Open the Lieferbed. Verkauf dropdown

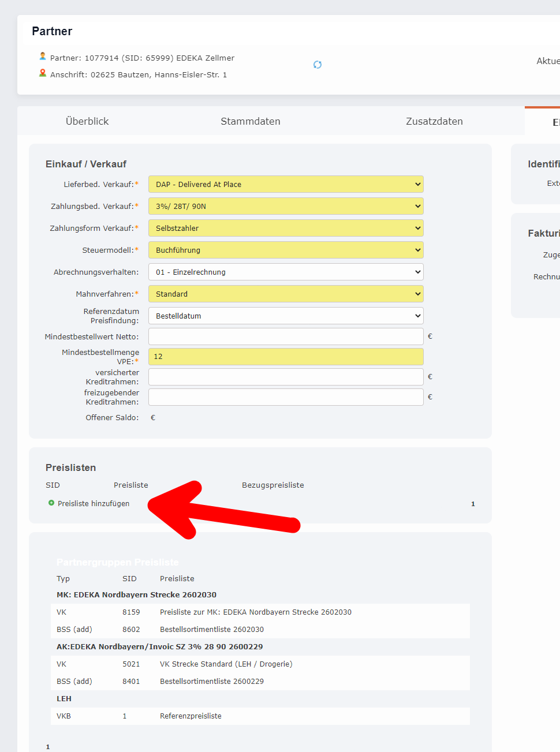tap(286, 184)
